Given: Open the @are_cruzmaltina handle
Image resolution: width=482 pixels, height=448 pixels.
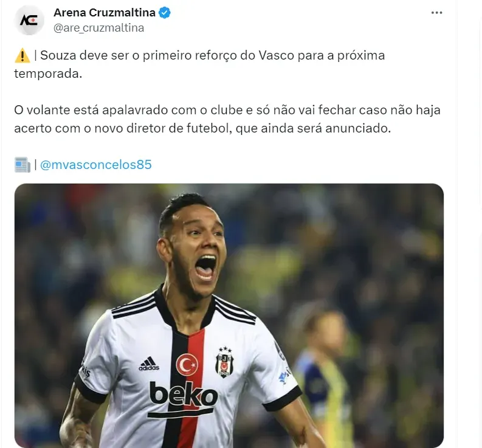Looking at the screenshot, I should tap(98, 28).
